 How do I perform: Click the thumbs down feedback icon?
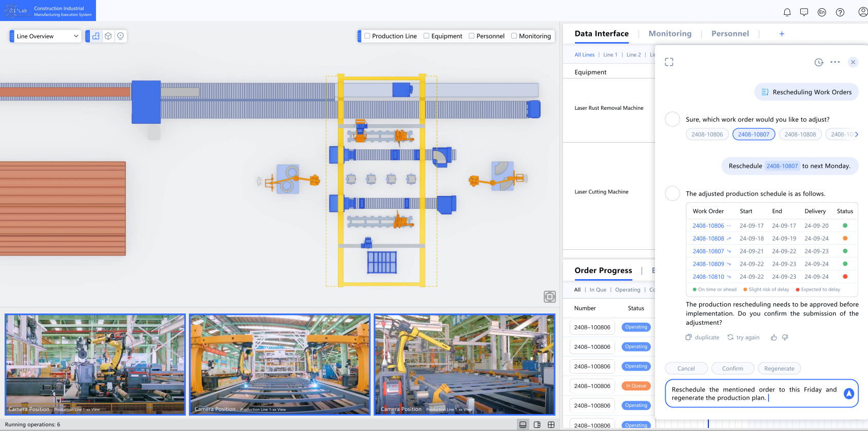(785, 338)
